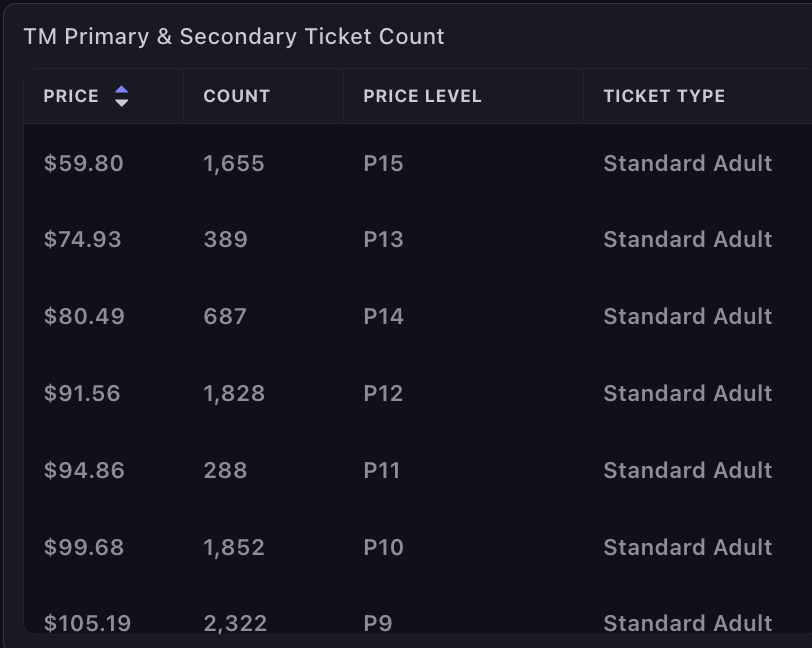Image resolution: width=812 pixels, height=648 pixels.
Task: Click the TICKET TYPE column header
Action: coord(664,96)
